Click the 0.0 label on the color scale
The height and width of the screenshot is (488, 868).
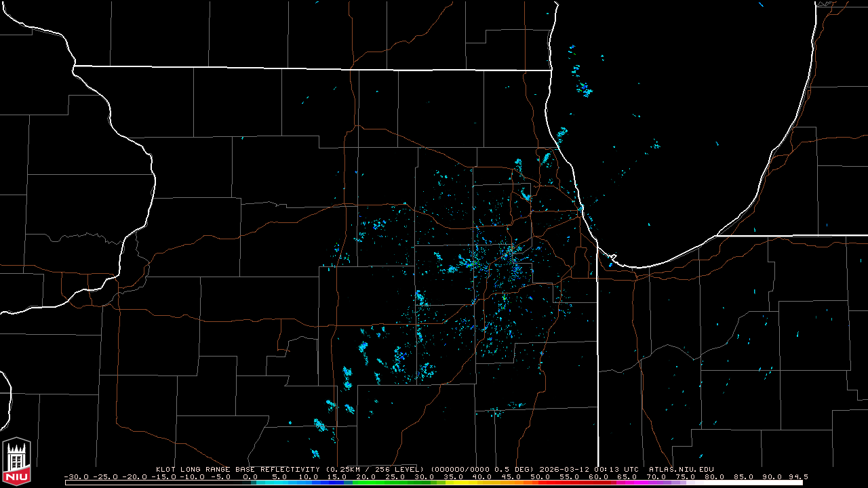click(x=250, y=476)
